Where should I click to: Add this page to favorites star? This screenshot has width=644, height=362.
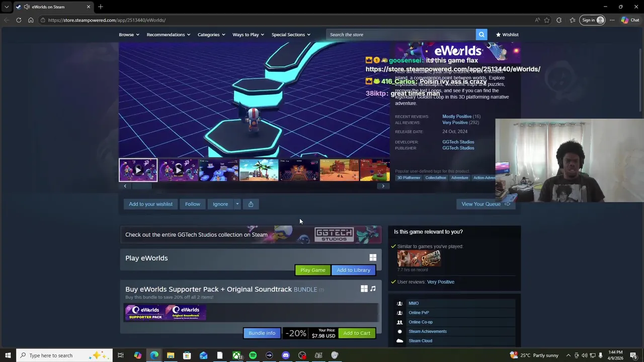pyautogui.click(x=547, y=20)
